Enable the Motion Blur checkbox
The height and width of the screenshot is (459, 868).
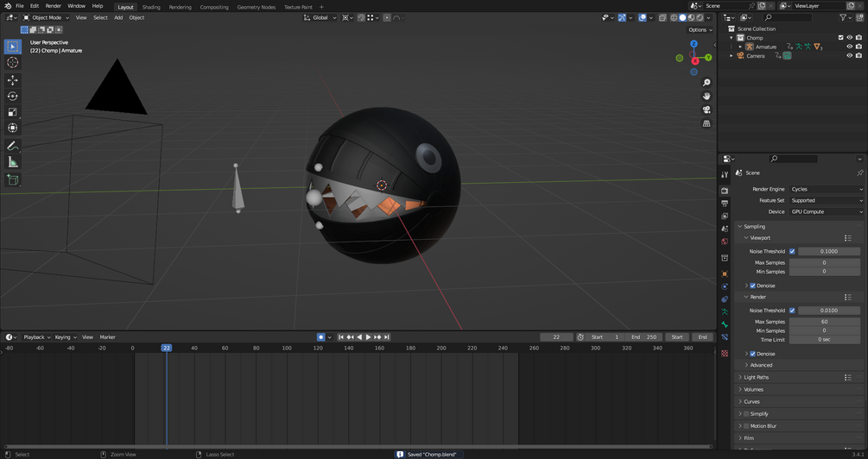pyautogui.click(x=745, y=426)
